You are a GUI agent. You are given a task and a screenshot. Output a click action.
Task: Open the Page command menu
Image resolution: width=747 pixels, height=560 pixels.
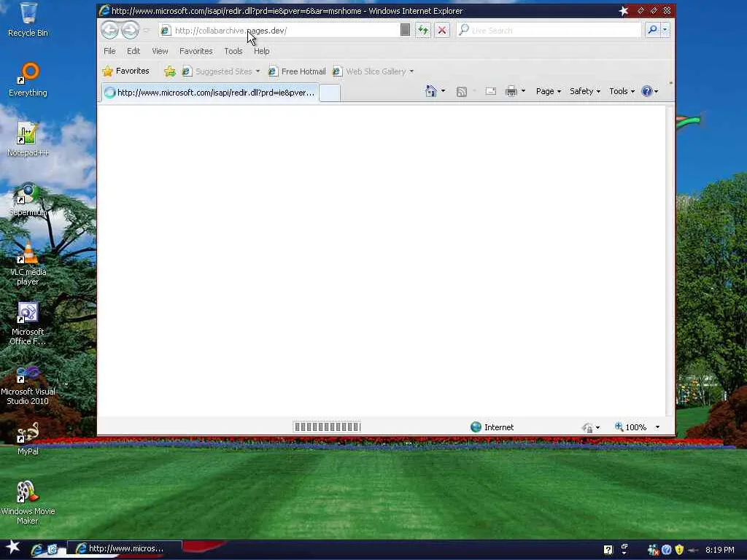pyautogui.click(x=549, y=91)
